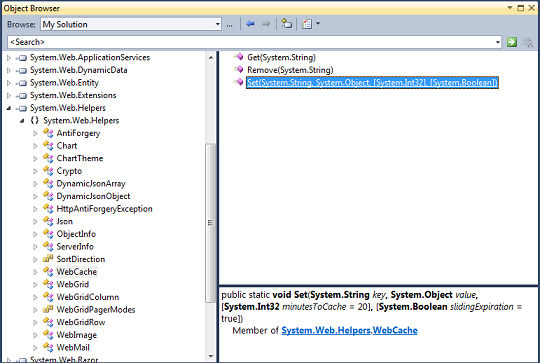Open Object Browser Settings icon

point(307,24)
